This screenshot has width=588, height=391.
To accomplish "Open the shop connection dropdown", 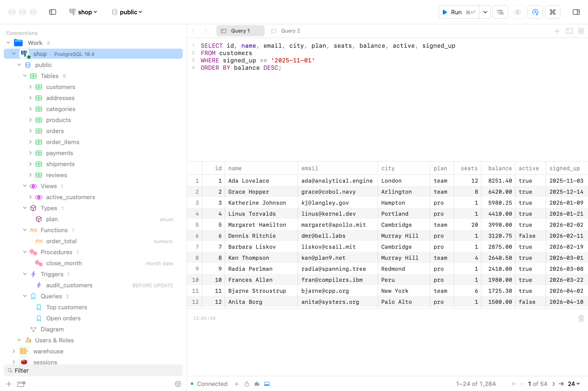I will [x=83, y=12].
